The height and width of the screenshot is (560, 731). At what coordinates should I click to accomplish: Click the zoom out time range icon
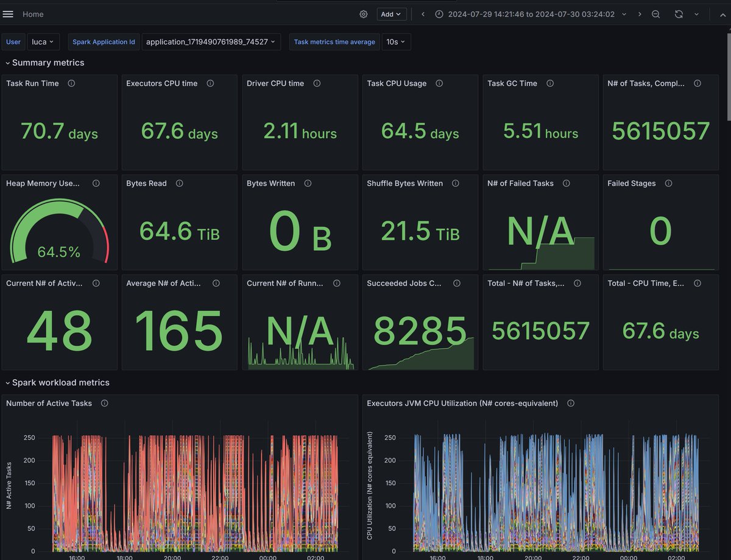(x=655, y=14)
